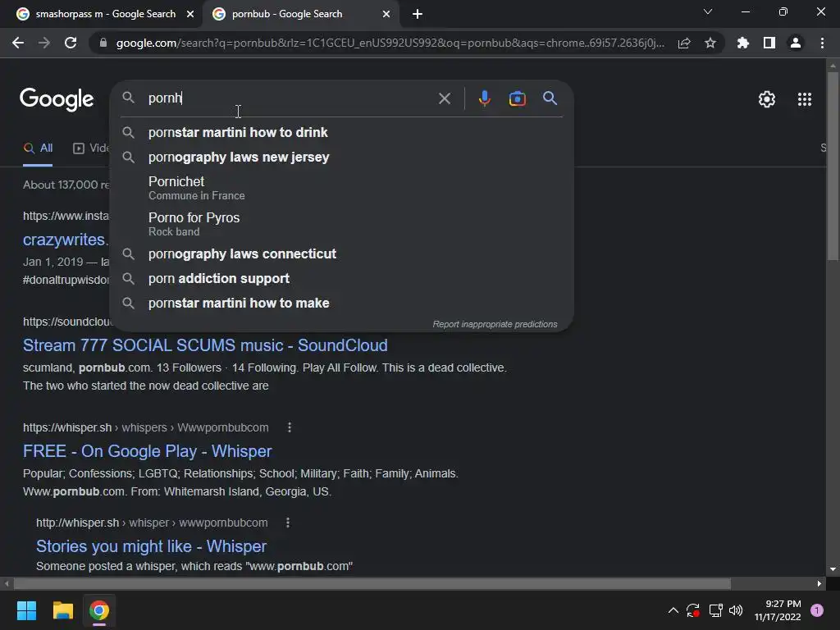Screen dimensions: 840x630
Task: Open Stories you might like - Whisper
Action: click(x=151, y=546)
